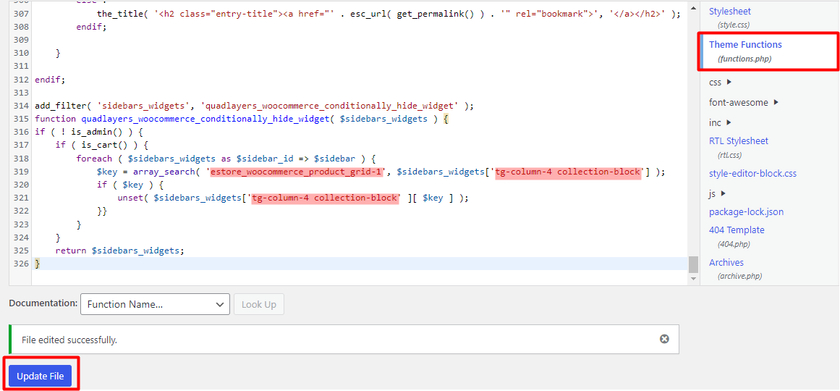Open package-lock.json file
This screenshot has height=391, width=840.
pos(746,212)
